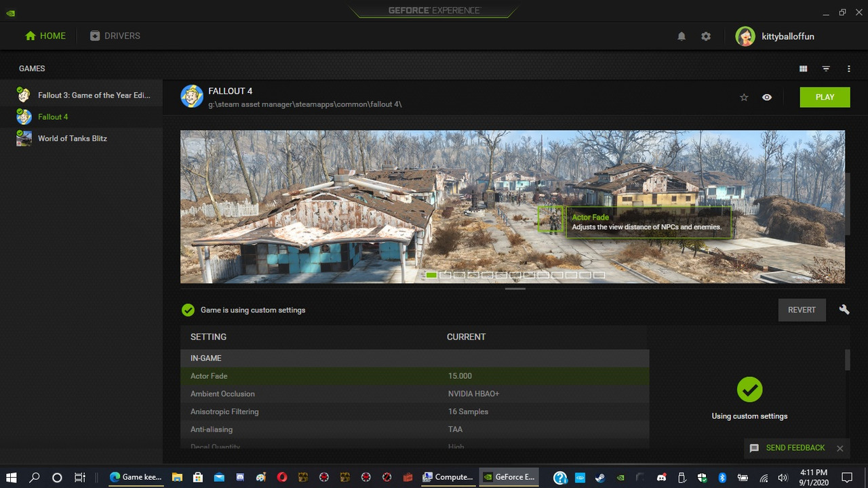868x488 pixels.
Task: Click the NVIDIA HBAO+ value
Action: coord(473,394)
